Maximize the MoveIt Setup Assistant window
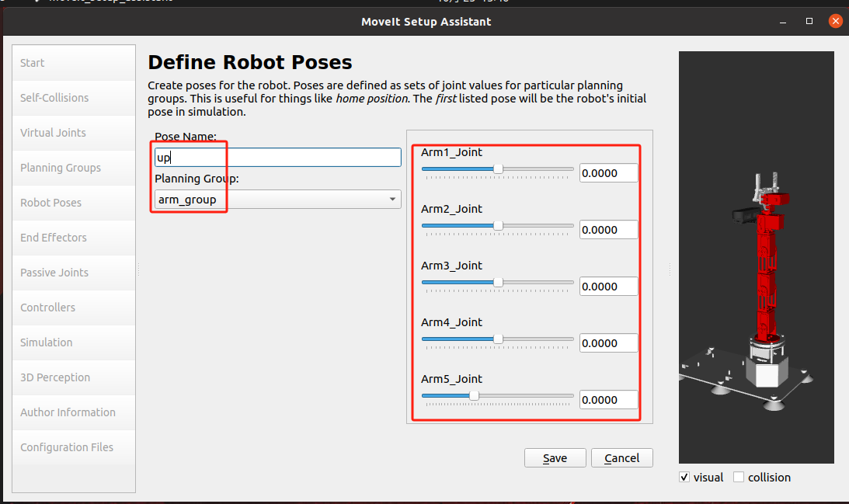Image resolution: width=849 pixels, height=504 pixels. click(x=809, y=21)
